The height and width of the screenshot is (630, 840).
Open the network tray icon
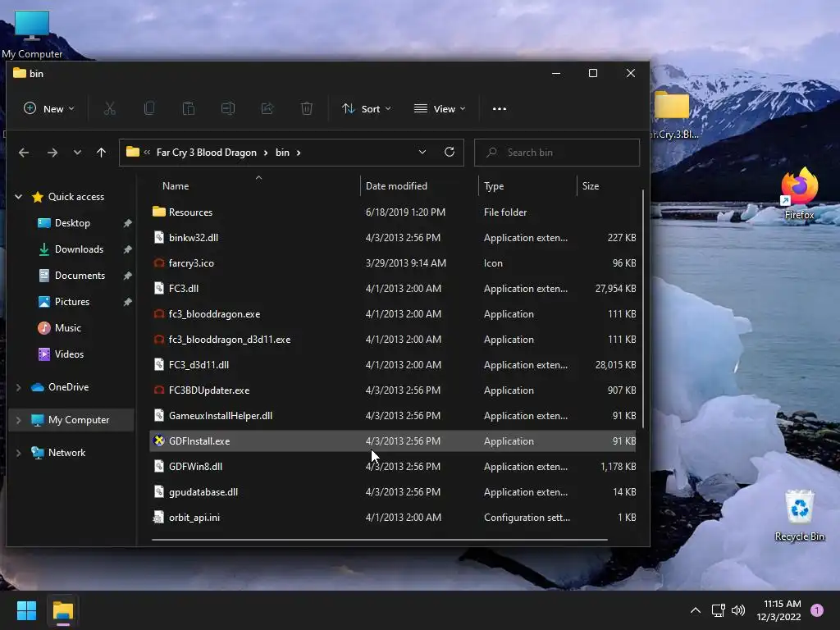(718, 610)
